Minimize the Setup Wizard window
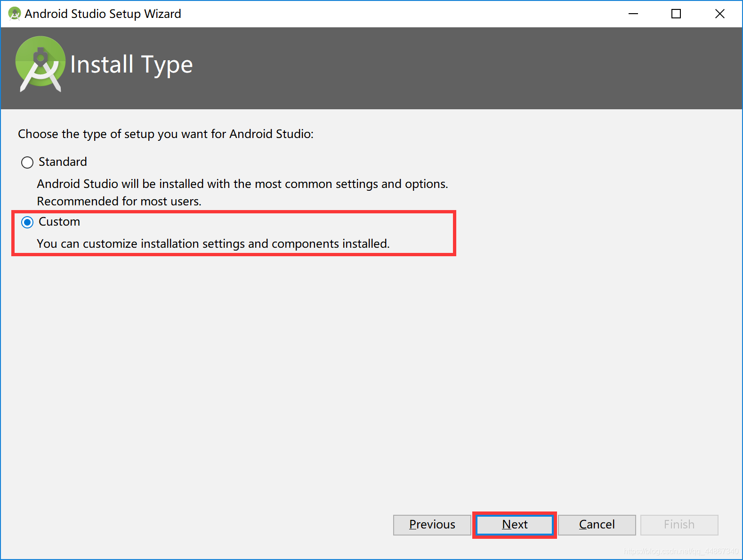This screenshot has width=743, height=560. coord(633,14)
